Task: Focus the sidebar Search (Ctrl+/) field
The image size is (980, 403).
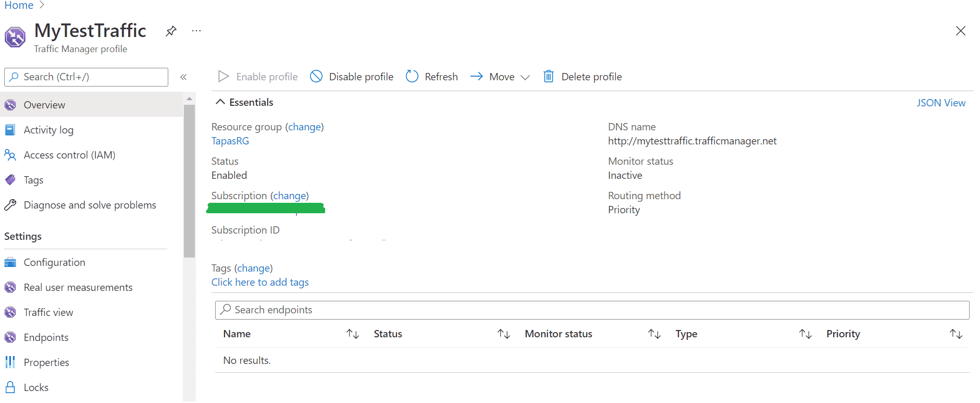Action: [x=86, y=77]
